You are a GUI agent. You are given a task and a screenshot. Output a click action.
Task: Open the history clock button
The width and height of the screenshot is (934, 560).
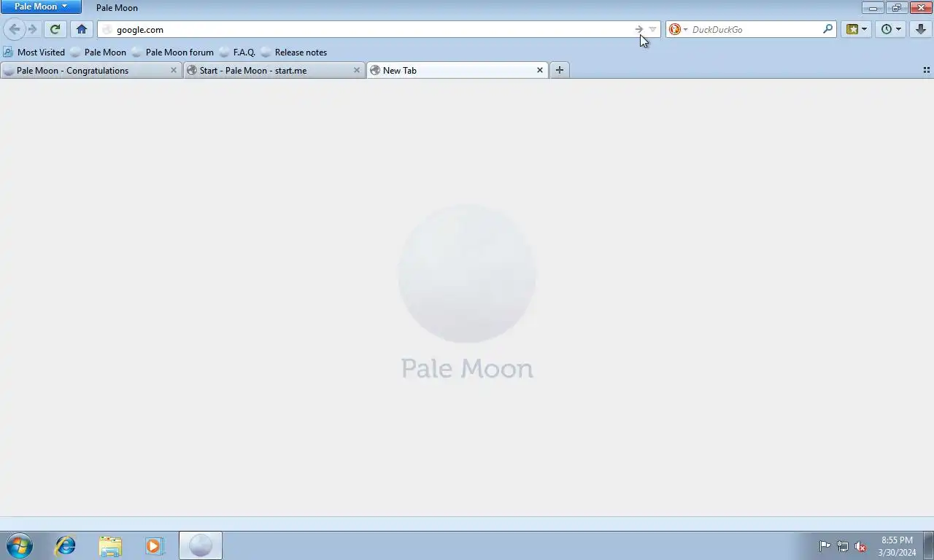pos(887,29)
